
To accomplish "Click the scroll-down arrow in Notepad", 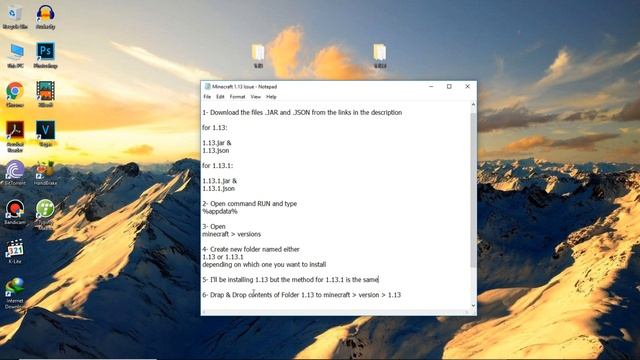I will (x=473, y=305).
